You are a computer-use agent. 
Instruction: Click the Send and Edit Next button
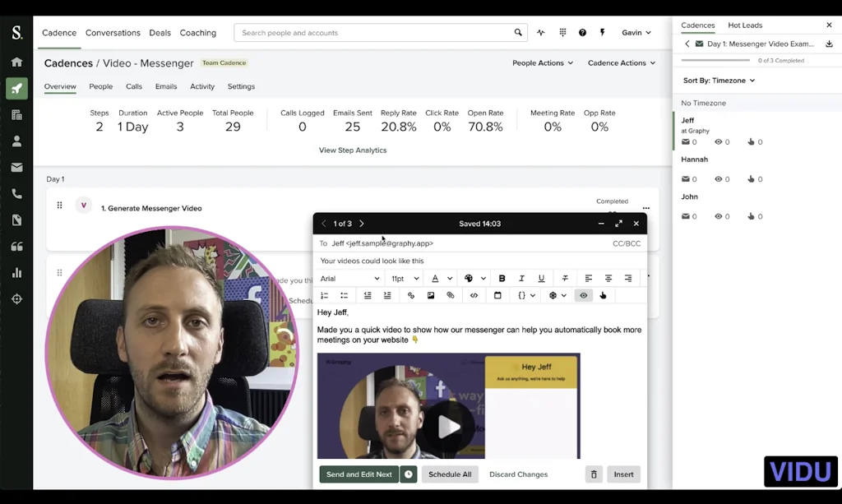359,474
